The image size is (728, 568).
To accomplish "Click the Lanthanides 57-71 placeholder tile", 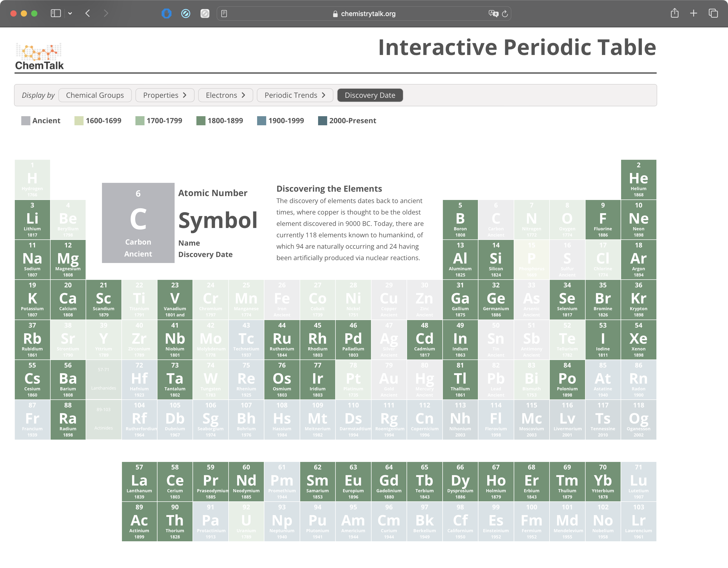I will 104,380.
